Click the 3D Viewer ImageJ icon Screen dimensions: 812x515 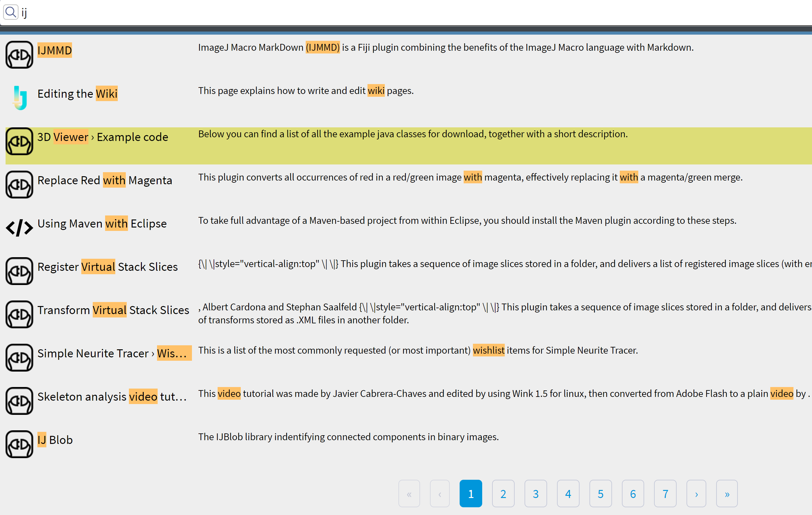point(19,141)
